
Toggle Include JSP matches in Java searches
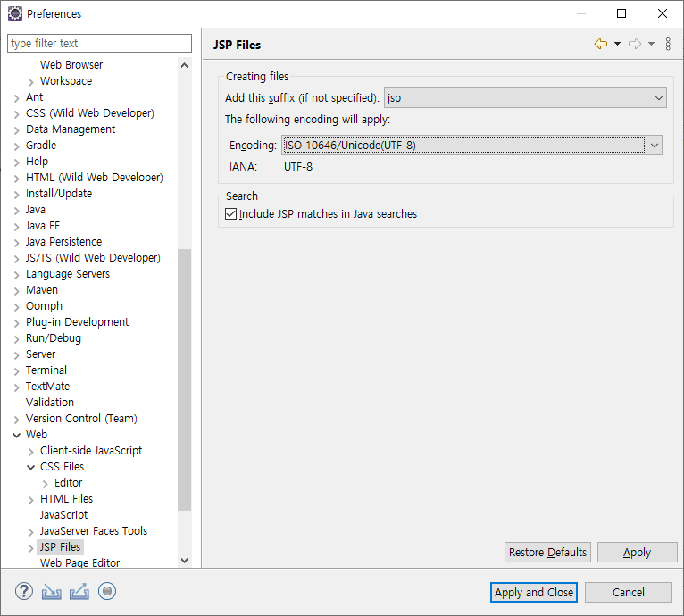click(230, 213)
